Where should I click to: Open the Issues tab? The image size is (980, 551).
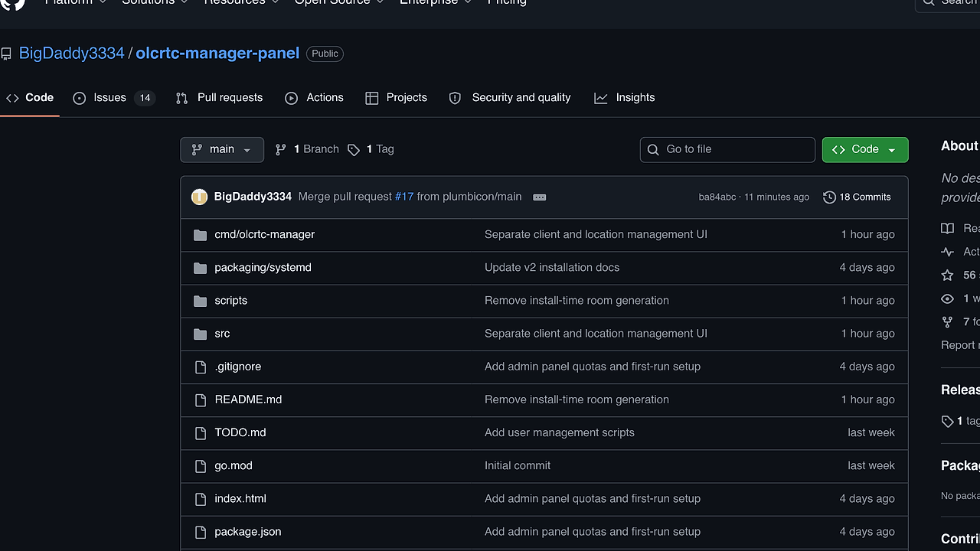(x=114, y=98)
